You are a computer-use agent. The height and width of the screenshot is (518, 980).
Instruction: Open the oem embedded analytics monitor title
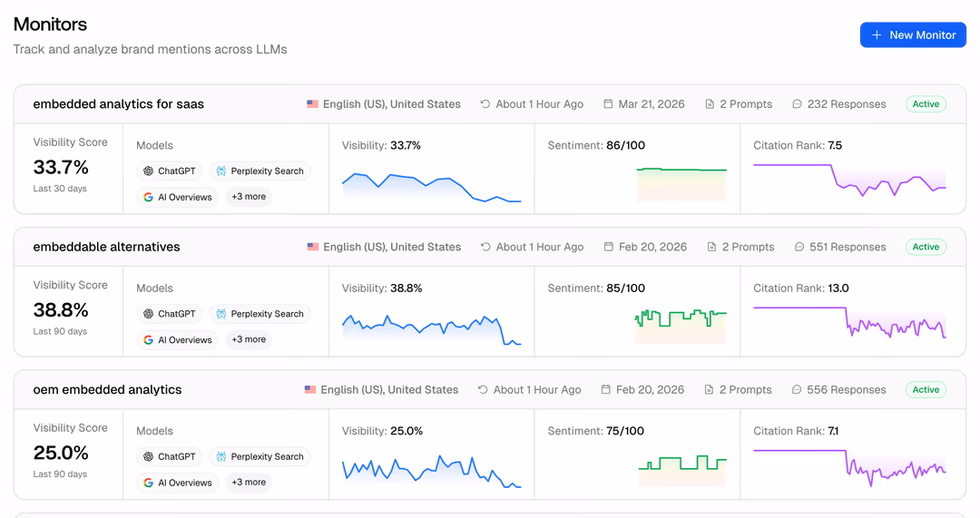coord(107,390)
